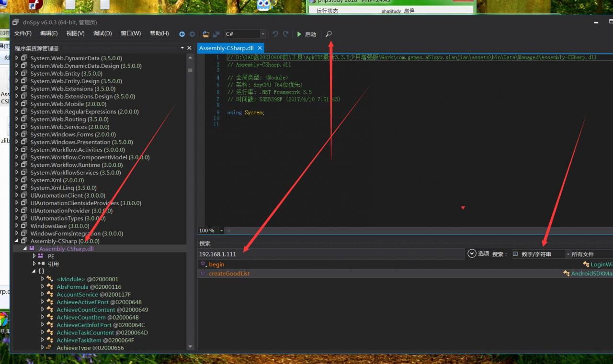Open the 窗口(W) menu
Image resolution: width=613 pixels, height=364 pixels.
tap(131, 33)
